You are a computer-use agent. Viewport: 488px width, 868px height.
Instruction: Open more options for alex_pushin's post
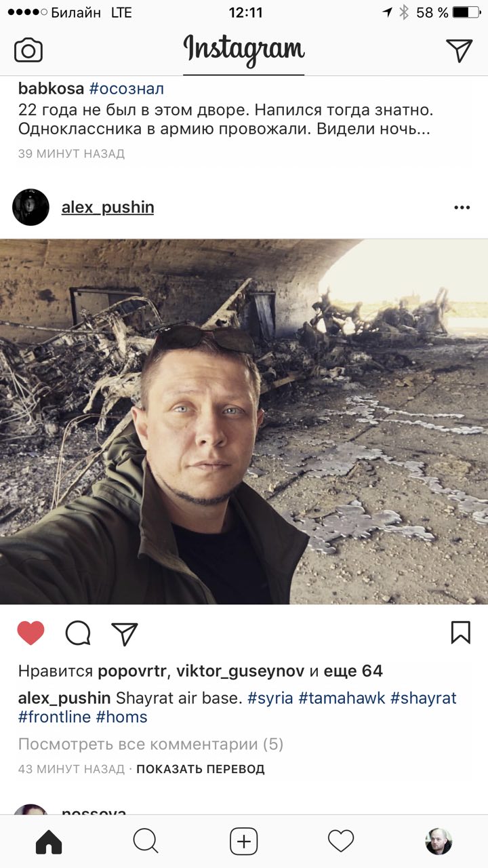click(x=462, y=208)
